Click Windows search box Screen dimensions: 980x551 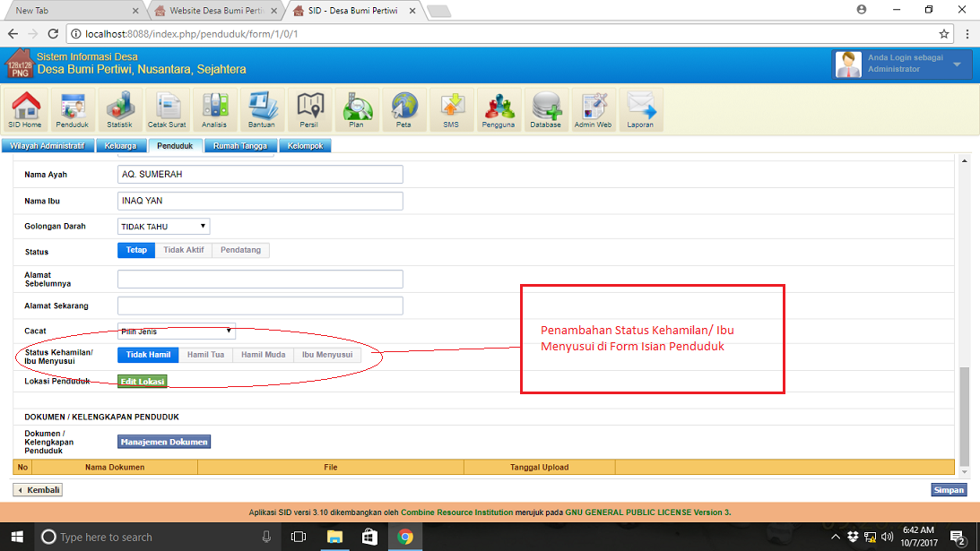156,537
